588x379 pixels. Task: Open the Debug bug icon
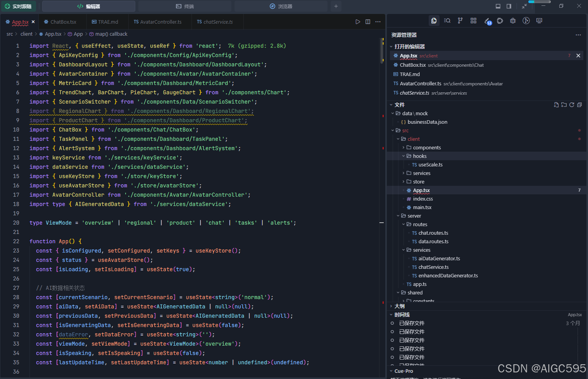pos(513,21)
